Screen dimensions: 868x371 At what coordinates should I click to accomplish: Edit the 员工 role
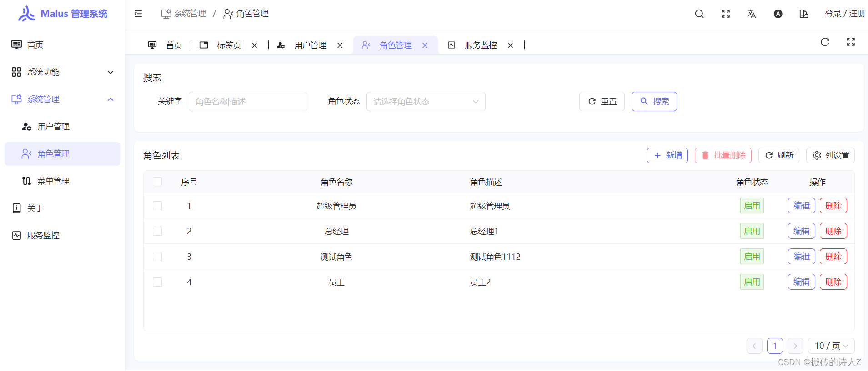point(802,282)
